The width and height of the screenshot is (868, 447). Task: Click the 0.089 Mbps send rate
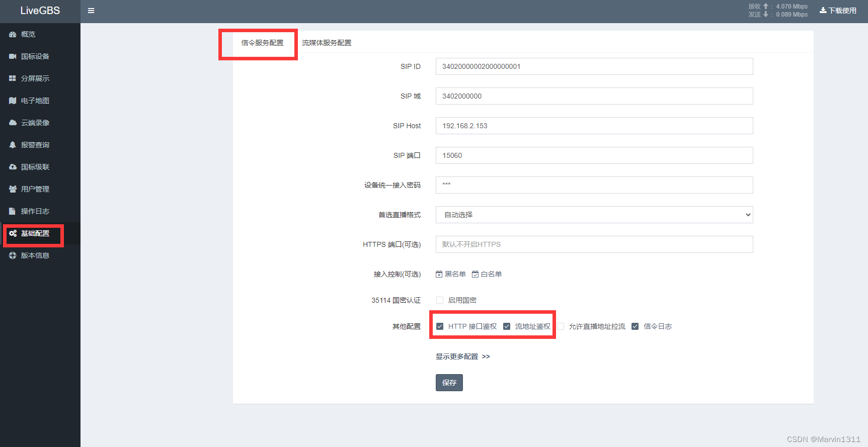[x=792, y=15]
